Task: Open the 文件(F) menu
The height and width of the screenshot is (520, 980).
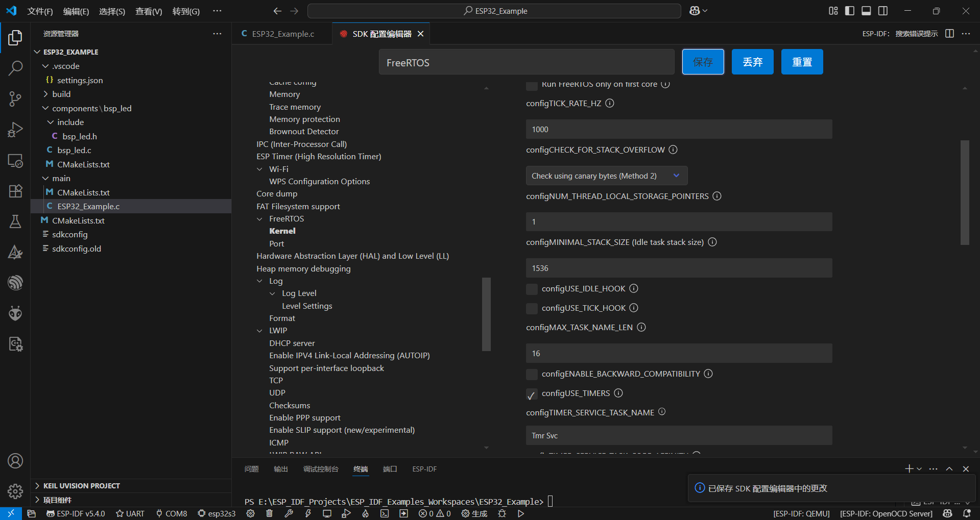Action: click(x=40, y=11)
